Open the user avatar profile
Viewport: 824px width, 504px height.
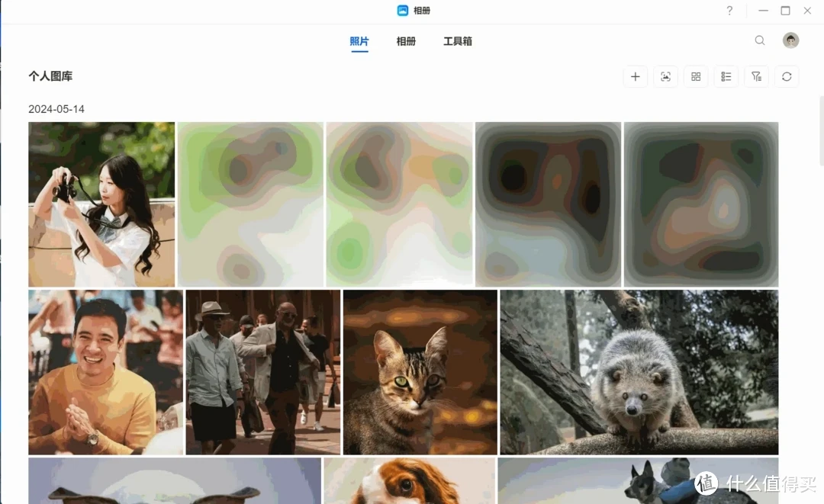tap(791, 40)
